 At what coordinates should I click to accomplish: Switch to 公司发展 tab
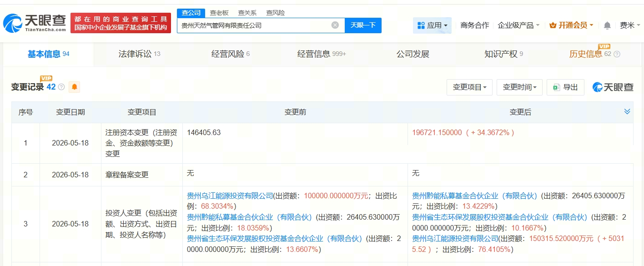[x=413, y=54]
